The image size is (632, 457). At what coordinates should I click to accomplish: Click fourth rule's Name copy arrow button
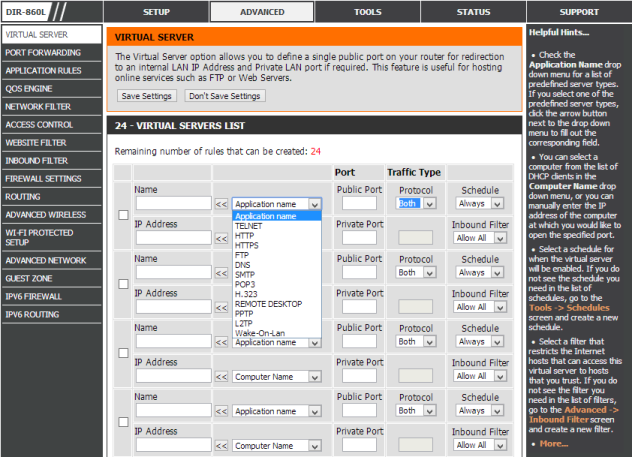(221, 411)
